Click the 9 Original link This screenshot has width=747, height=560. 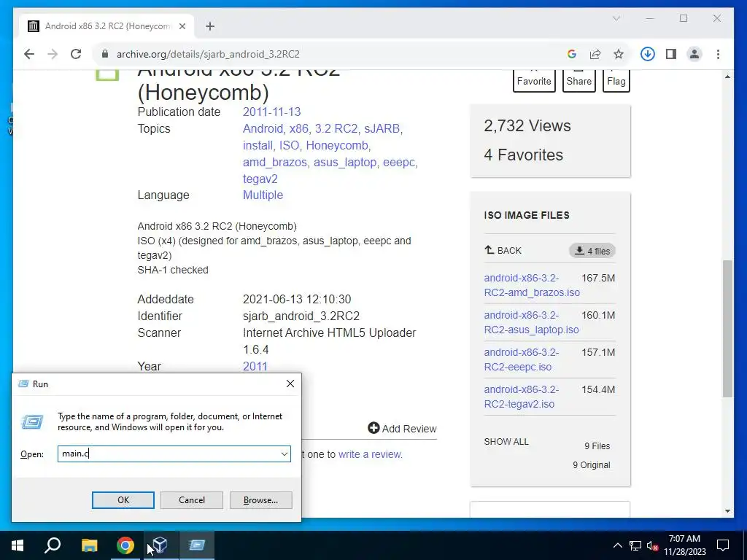click(x=591, y=465)
